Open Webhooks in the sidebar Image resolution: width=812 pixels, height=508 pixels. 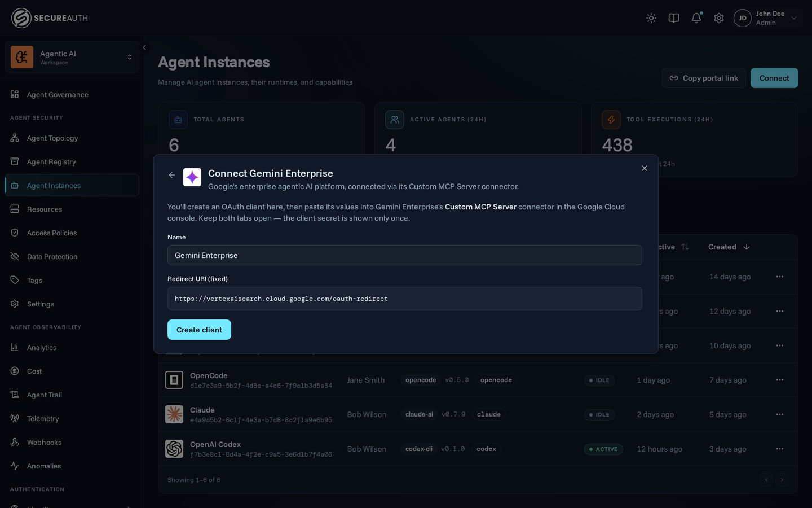click(x=72, y=442)
